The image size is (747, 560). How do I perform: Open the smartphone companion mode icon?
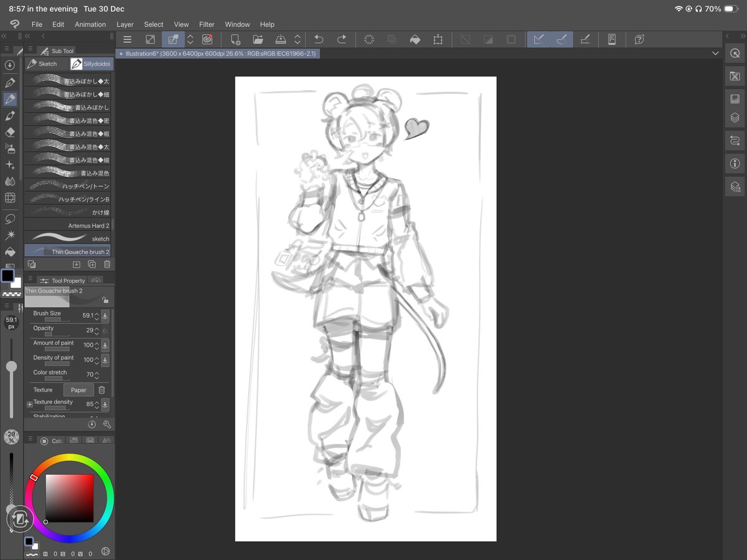[612, 39]
